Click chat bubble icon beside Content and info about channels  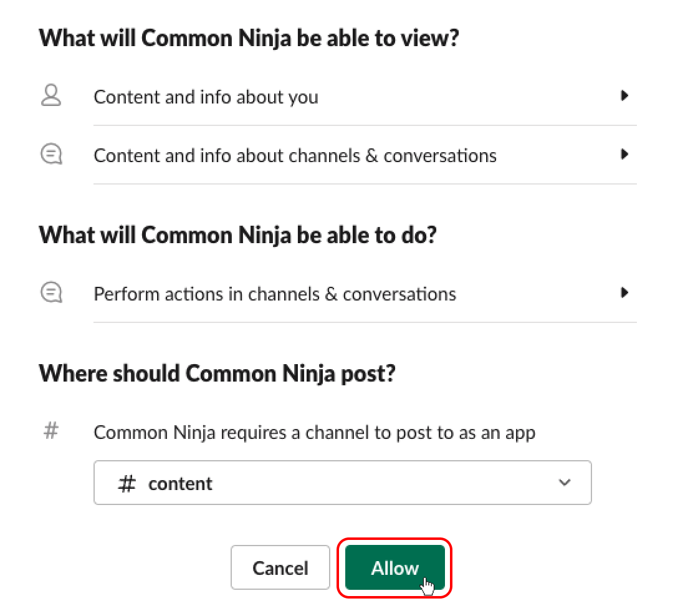51,155
